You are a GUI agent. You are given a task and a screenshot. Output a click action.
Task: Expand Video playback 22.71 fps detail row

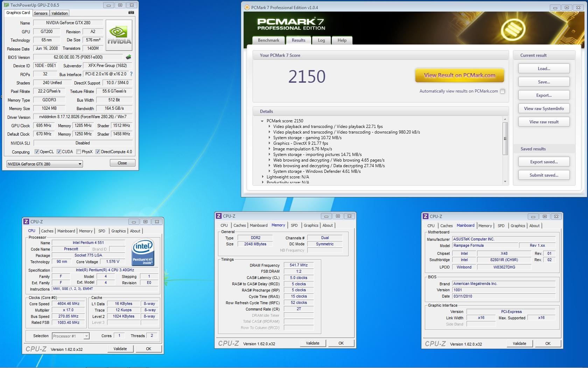[x=269, y=127]
